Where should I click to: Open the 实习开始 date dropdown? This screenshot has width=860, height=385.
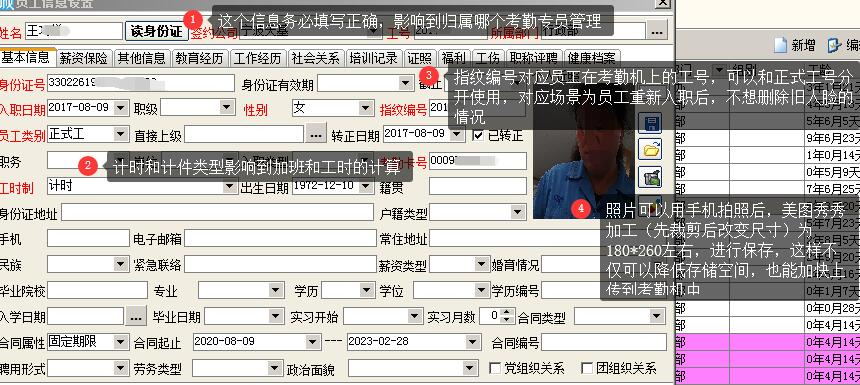pyautogui.click(x=415, y=316)
